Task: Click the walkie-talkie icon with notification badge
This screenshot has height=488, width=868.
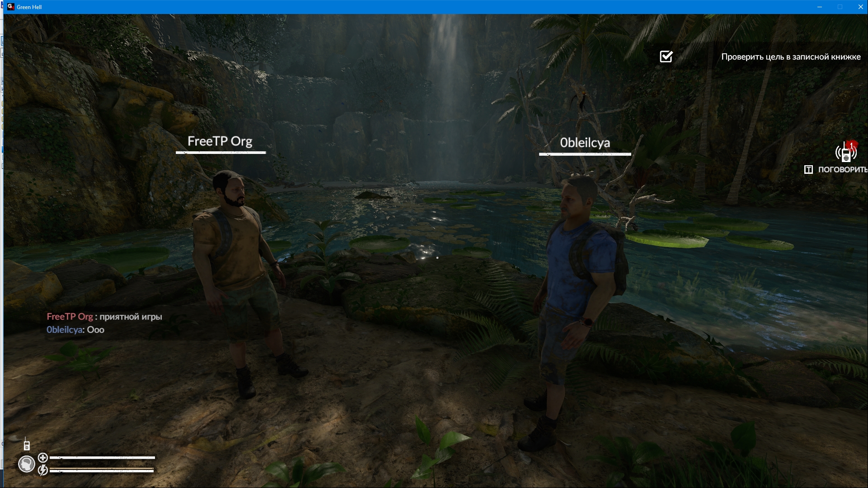Action: 846,152
